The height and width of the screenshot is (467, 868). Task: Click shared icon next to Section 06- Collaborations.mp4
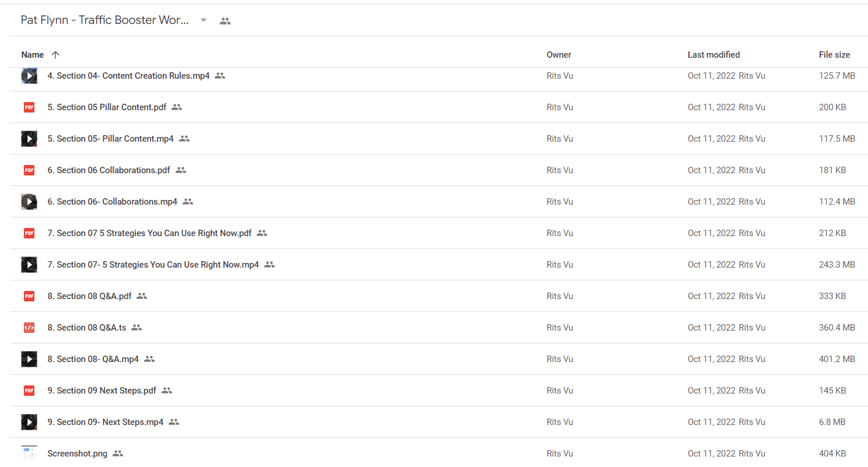(188, 202)
